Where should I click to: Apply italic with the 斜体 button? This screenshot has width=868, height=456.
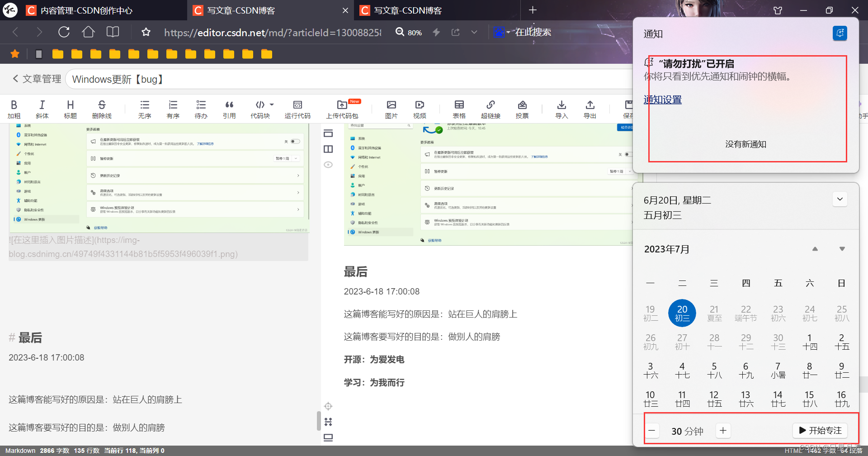[42, 109]
